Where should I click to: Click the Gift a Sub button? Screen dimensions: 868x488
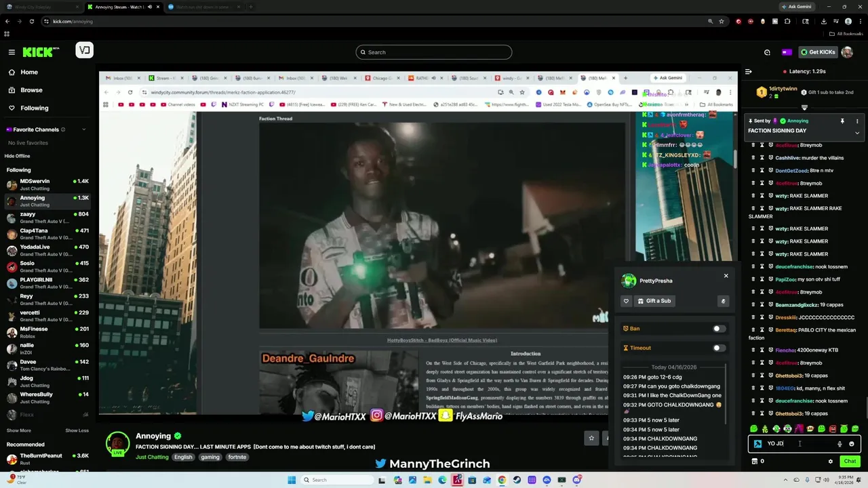[x=654, y=301]
